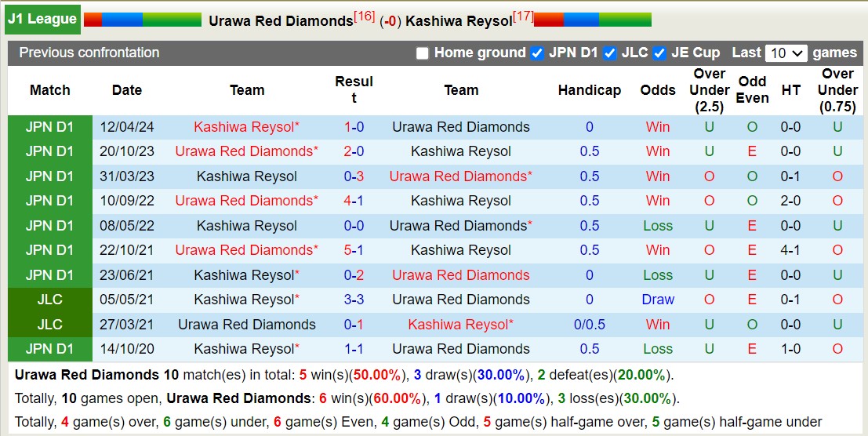Click the Odd Even column header
The height and width of the screenshot is (436, 868).
(752, 90)
